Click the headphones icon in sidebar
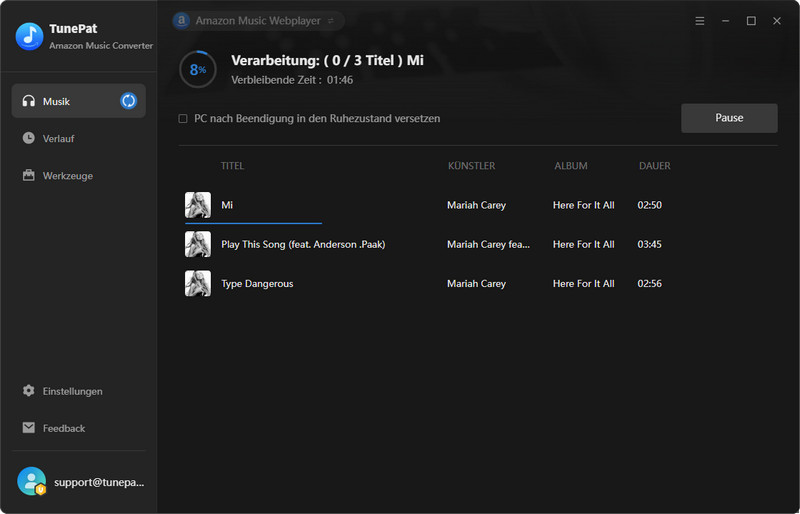 pyautogui.click(x=29, y=101)
